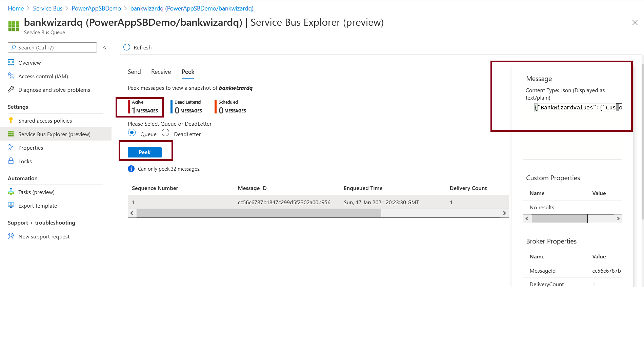
Task: Select Access control (IAM) in the sidebar
Action: coord(43,76)
